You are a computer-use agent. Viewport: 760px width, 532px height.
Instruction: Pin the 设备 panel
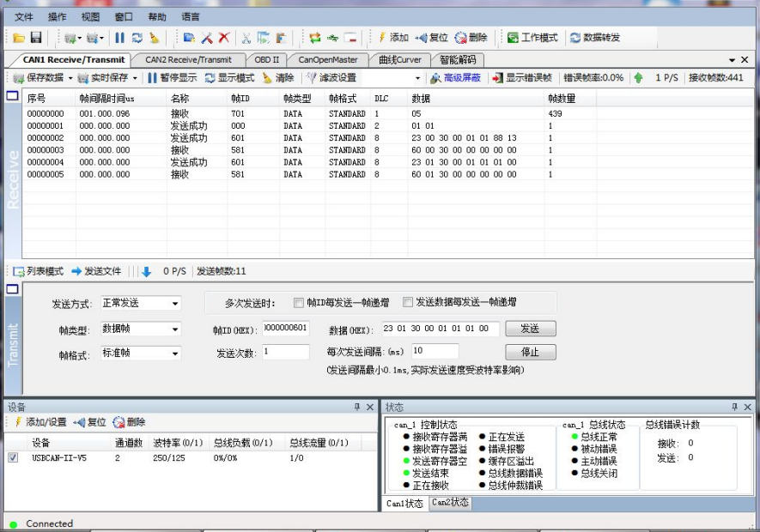point(357,407)
